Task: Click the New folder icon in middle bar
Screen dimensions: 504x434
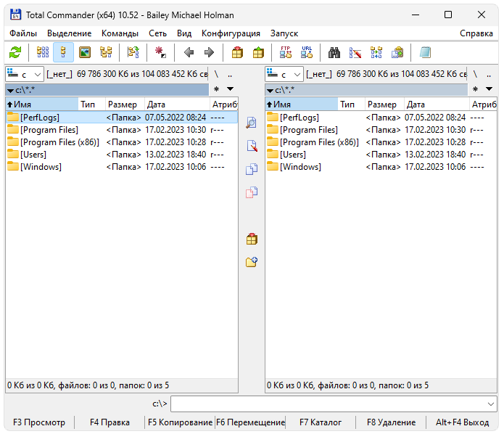Action: click(252, 262)
